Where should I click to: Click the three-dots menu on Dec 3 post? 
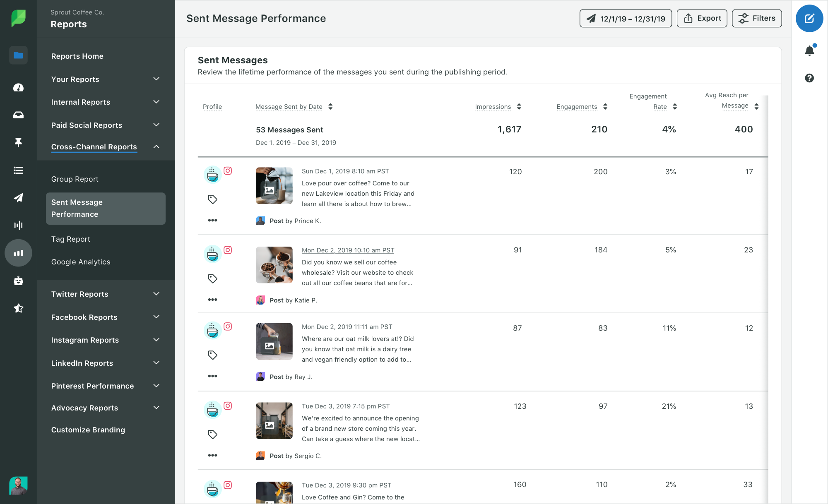212,456
